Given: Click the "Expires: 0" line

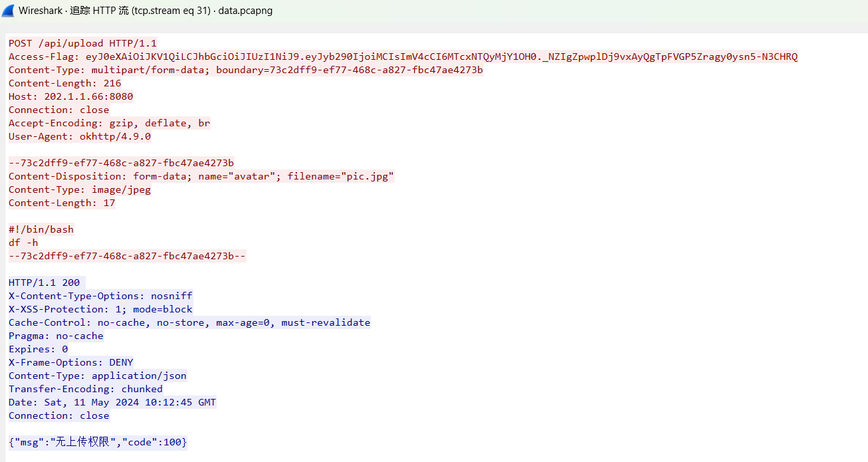Looking at the screenshot, I should point(39,349).
